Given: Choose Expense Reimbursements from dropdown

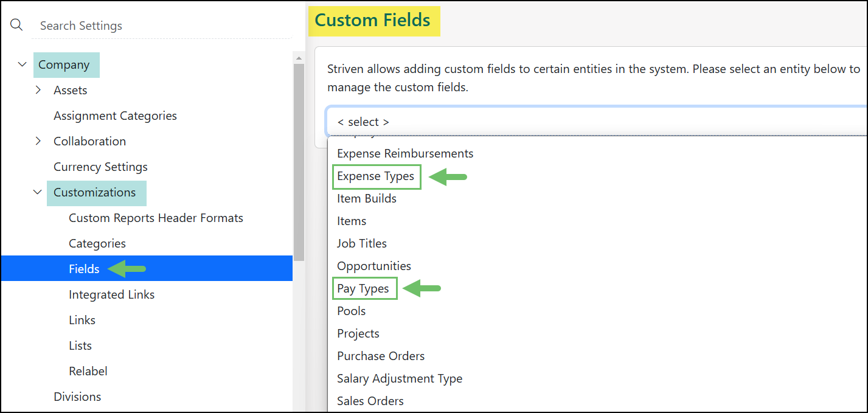Looking at the screenshot, I should click(405, 153).
